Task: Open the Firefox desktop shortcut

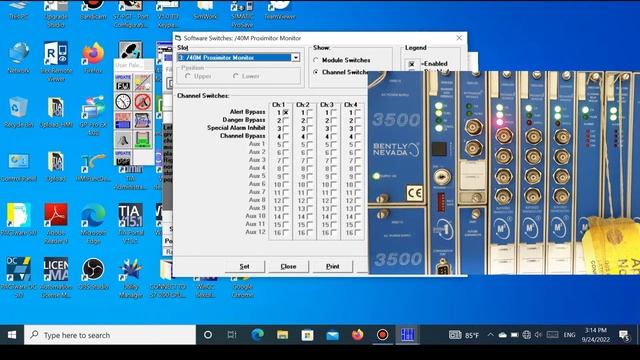Action: coord(93,58)
